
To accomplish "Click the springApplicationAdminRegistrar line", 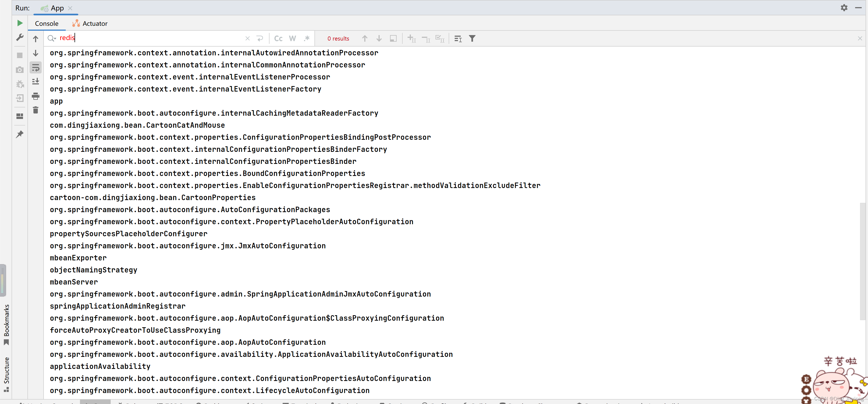I will click(118, 306).
